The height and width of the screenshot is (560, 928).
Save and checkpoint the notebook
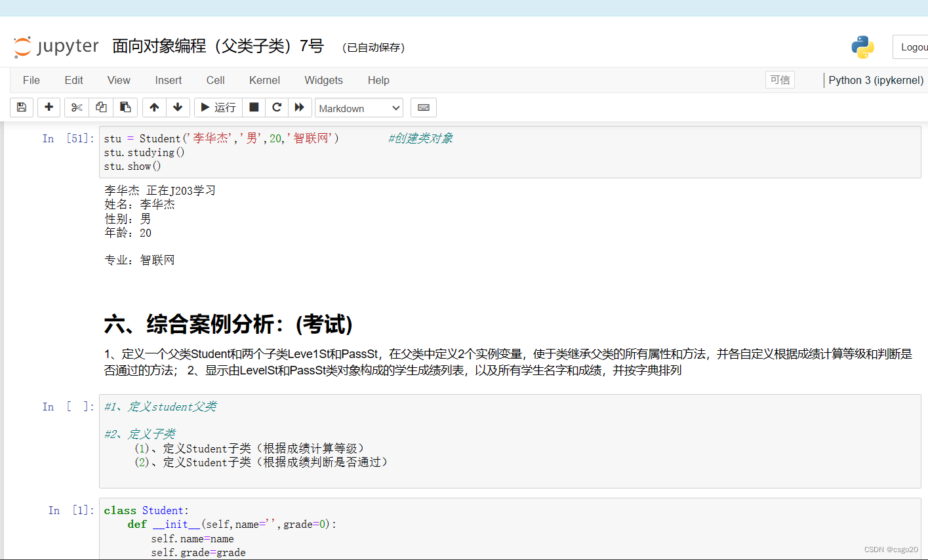pyautogui.click(x=22, y=108)
